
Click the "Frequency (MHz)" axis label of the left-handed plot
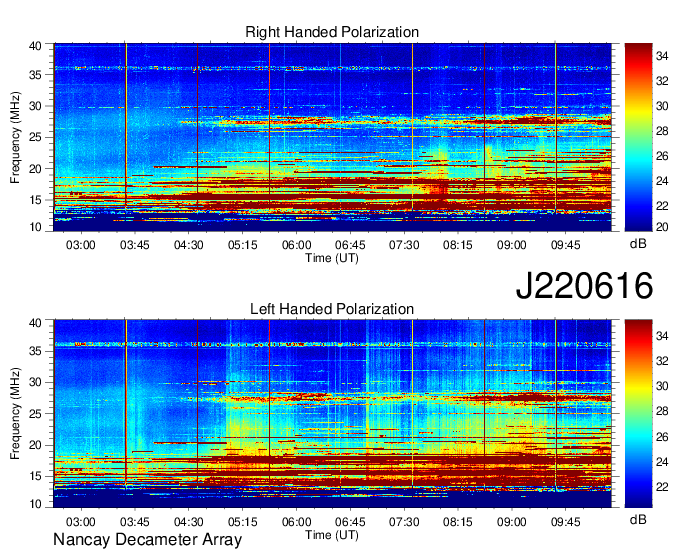coord(15,414)
